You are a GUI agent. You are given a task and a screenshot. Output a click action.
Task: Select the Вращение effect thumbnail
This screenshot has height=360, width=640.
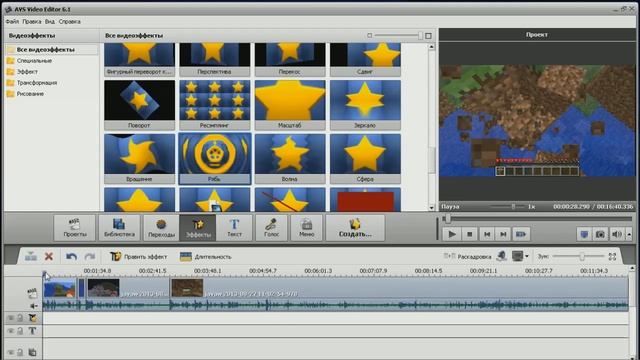[x=139, y=158]
